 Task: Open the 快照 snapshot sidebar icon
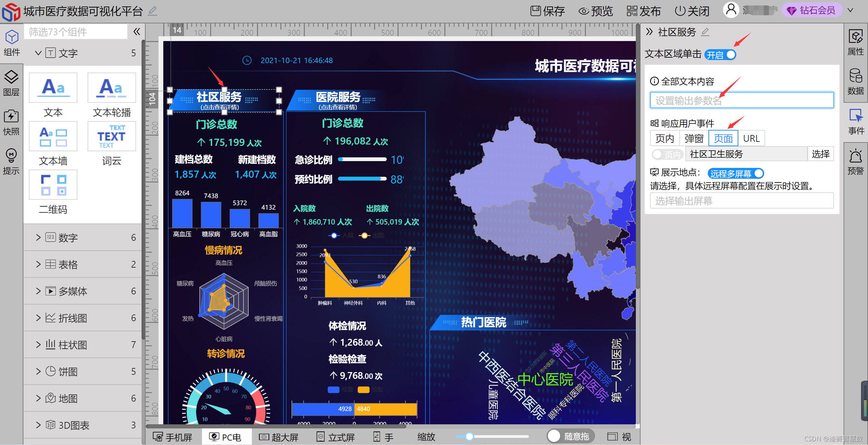coord(11,122)
